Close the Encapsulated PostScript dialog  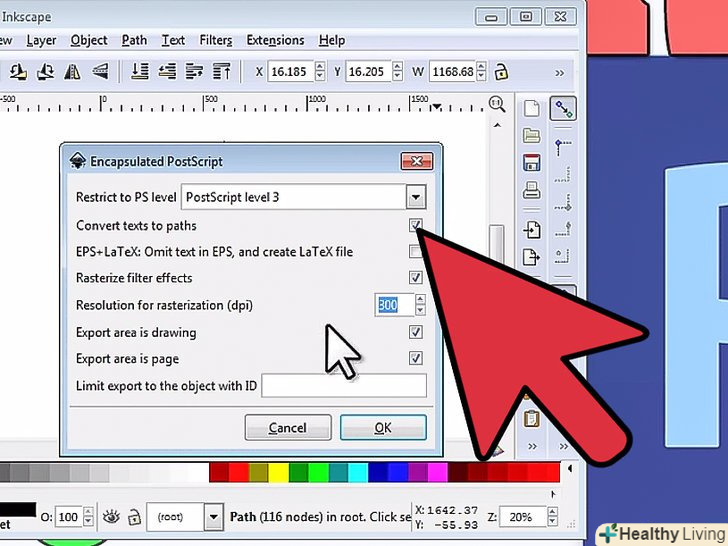pos(416,161)
